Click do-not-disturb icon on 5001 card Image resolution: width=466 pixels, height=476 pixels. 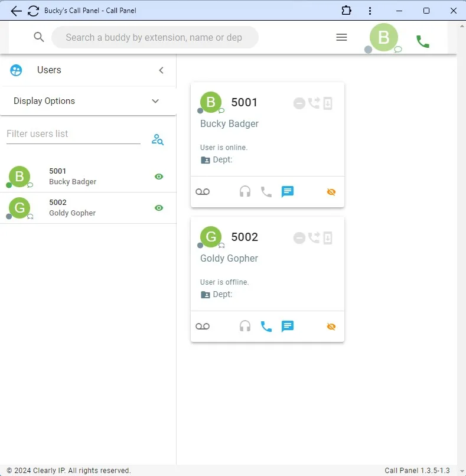(299, 103)
